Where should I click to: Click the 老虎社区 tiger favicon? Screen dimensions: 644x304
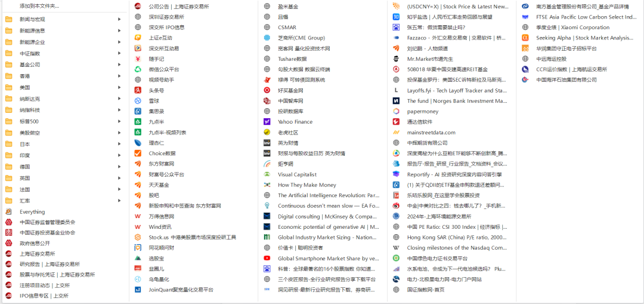267,133
